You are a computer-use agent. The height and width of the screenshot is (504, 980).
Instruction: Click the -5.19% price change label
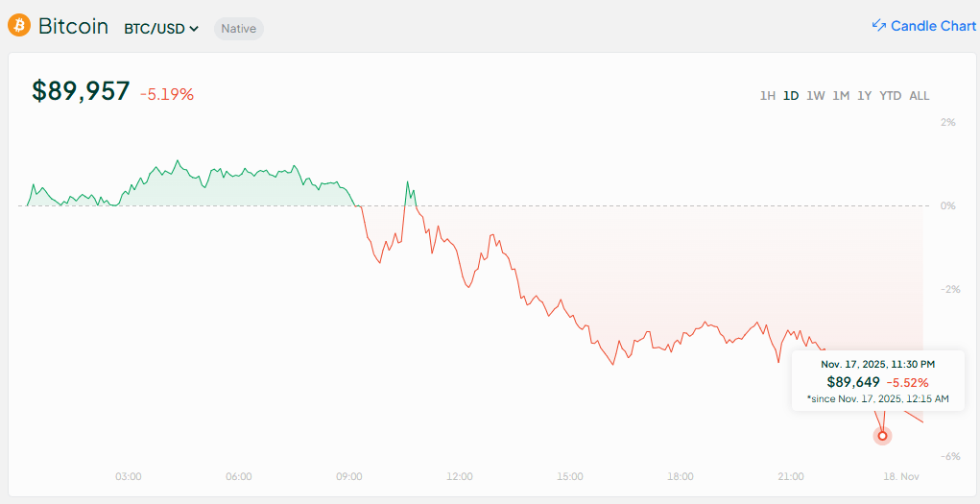click(167, 94)
